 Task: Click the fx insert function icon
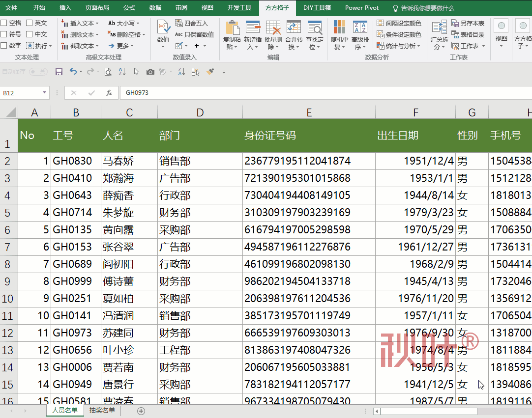[x=109, y=92]
